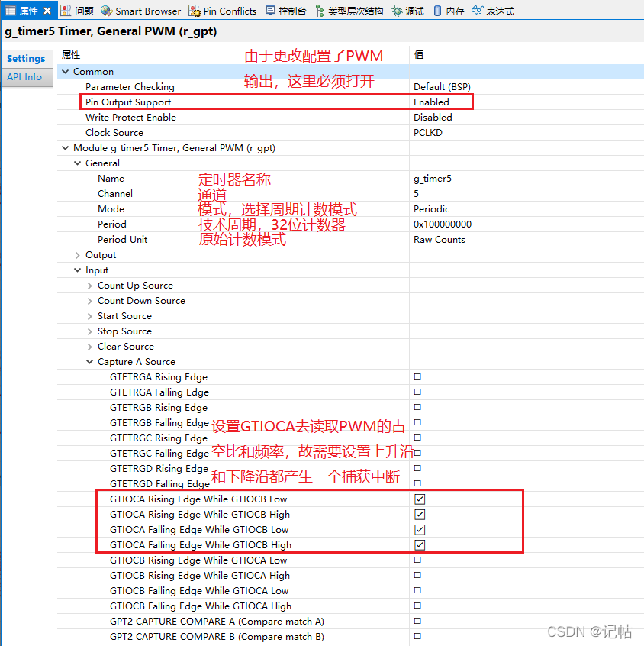Expand Stop Source

pyautogui.click(x=90, y=331)
